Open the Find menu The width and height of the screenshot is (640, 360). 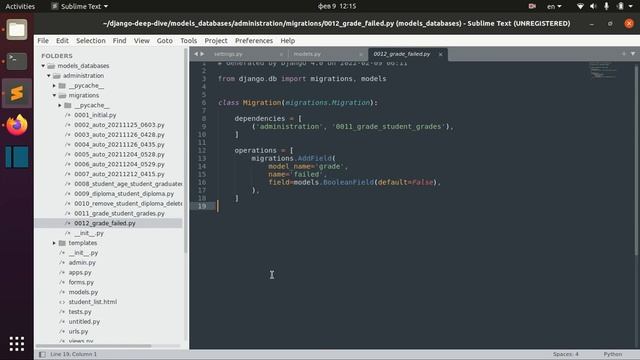click(119, 41)
